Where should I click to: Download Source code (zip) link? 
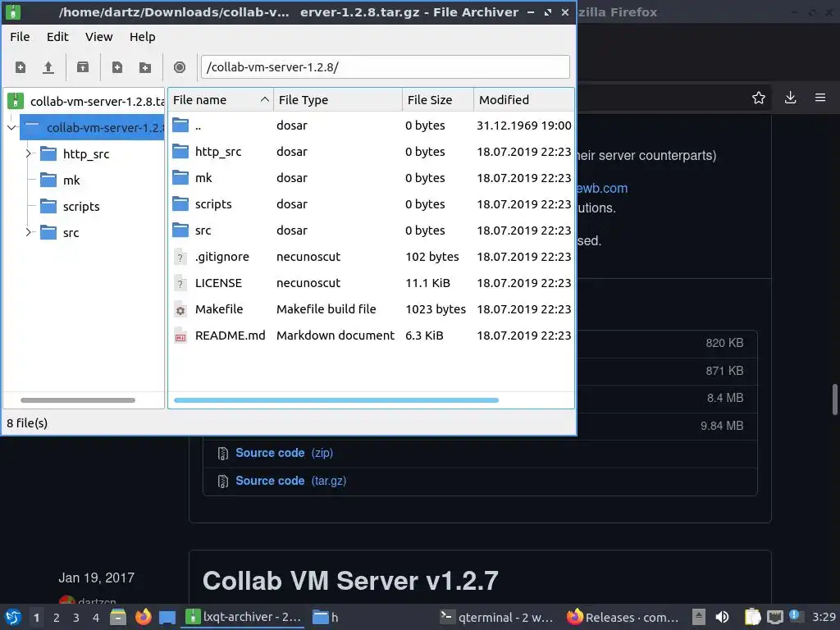[x=284, y=453]
